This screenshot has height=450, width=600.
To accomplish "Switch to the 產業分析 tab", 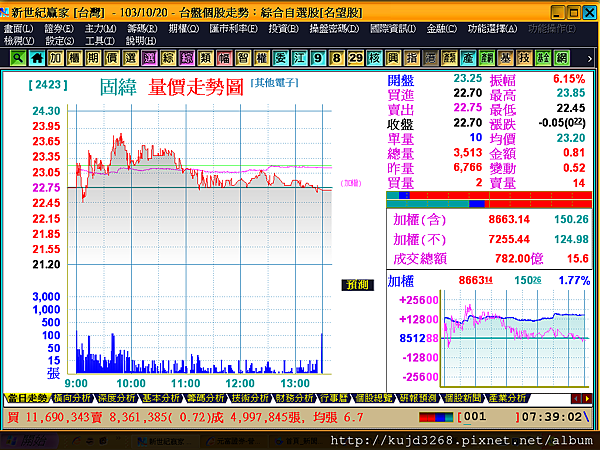I will [x=507, y=398].
